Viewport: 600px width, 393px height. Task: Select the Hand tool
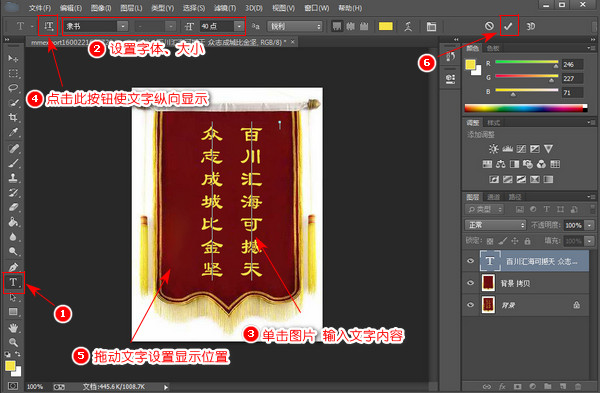[x=13, y=328]
